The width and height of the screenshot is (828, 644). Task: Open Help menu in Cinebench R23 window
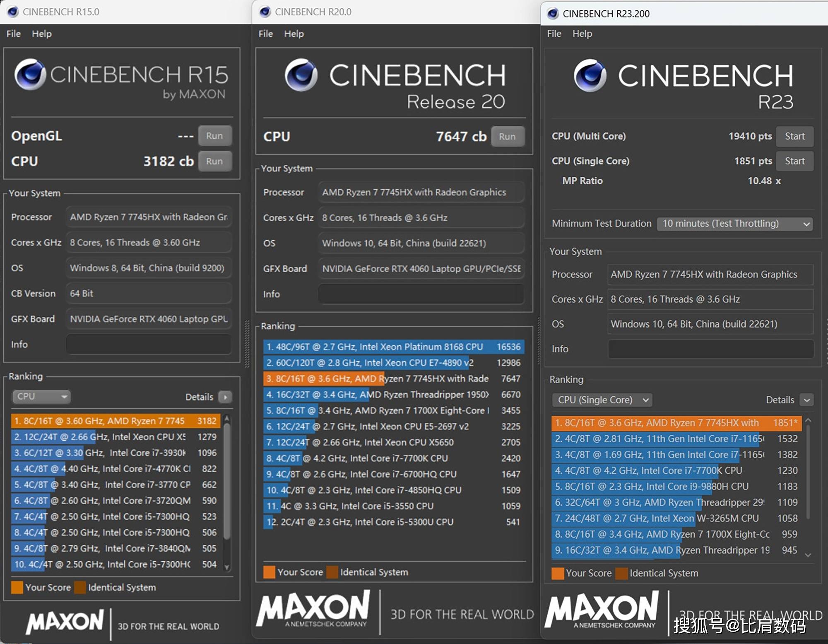582,34
